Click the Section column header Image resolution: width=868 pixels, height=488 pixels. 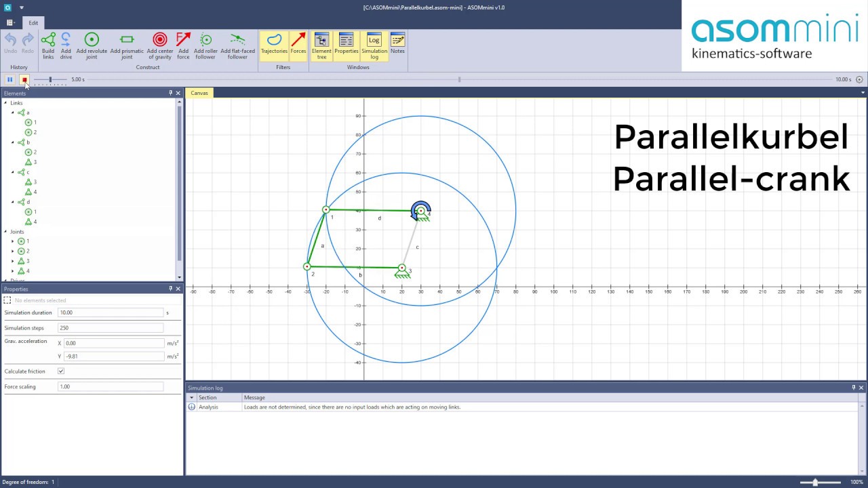(x=219, y=398)
